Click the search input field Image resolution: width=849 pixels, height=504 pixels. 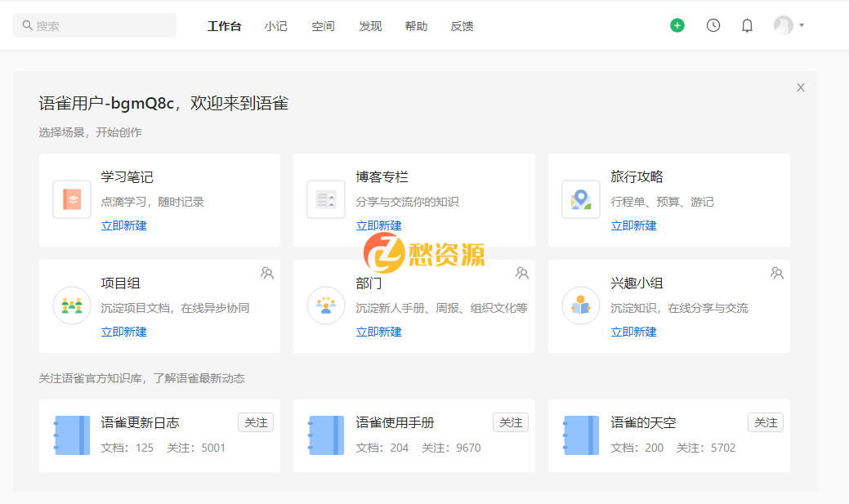click(x=94, y=25)
